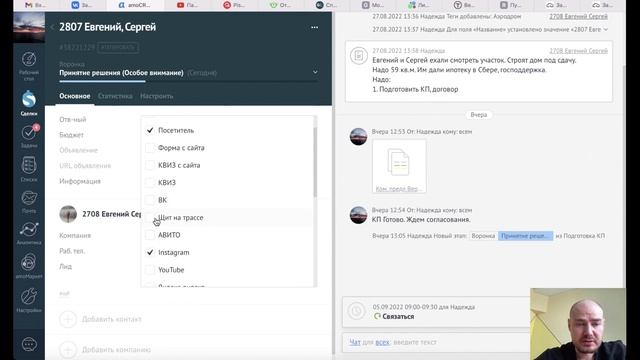Click the Раб. тел. field label
This screenshot has height=360, width=640.
tap(72, 251)
